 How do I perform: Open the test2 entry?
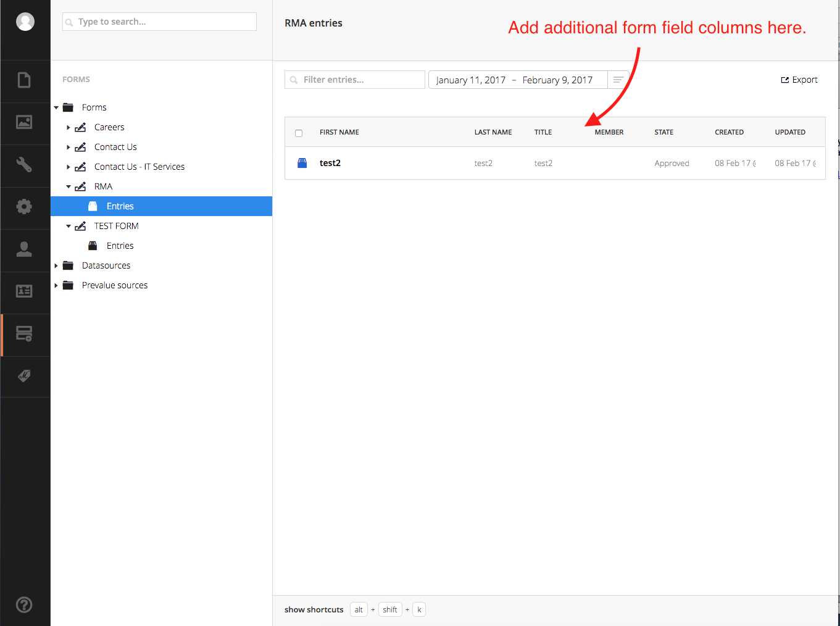[330, 163]
